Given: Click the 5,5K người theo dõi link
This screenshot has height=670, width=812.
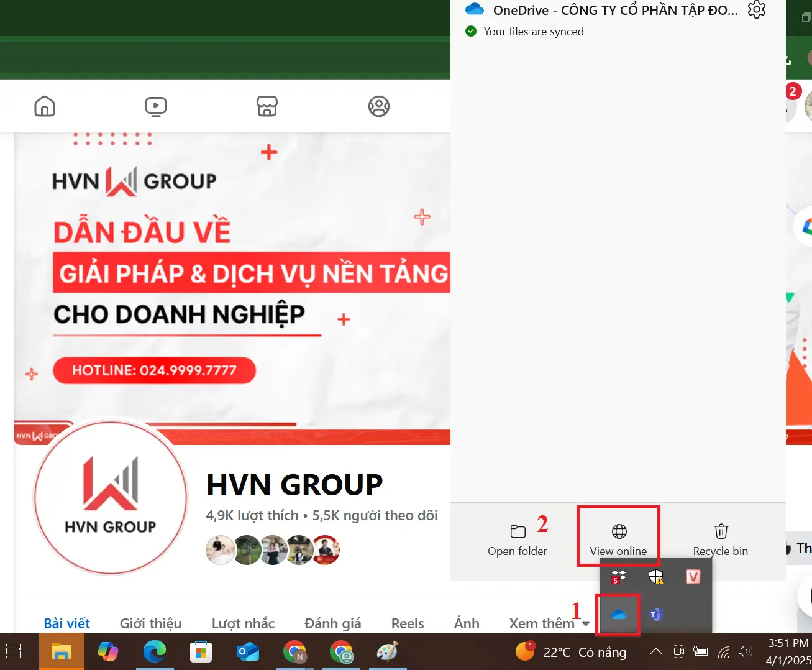Looking at the screenshot, I should tap(375, 515).
